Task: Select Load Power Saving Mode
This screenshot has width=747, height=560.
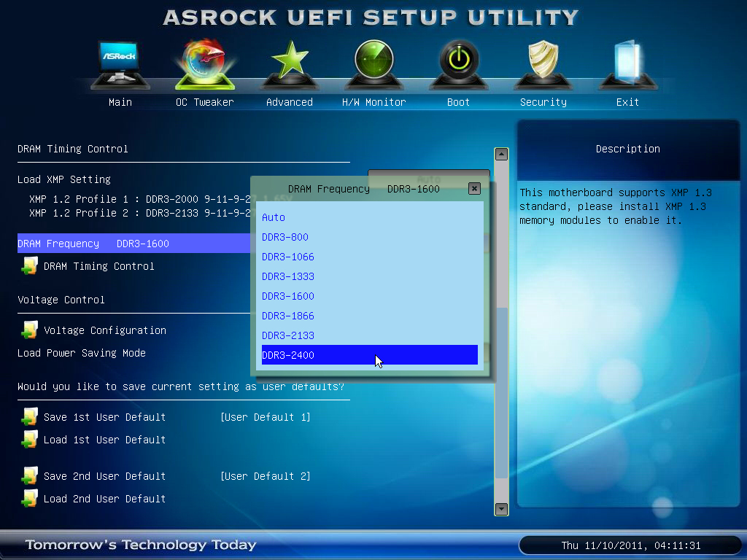Action: [82, 353]
